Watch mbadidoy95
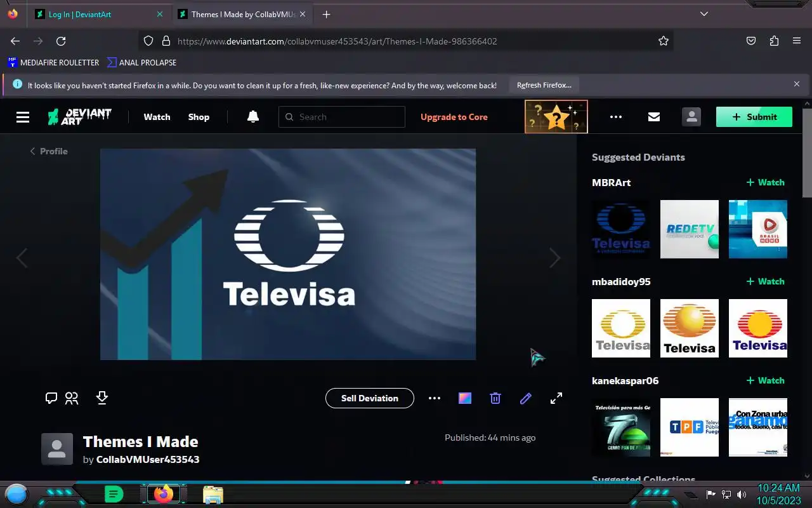The width and height of the screenshot is (812, 508). point(766,281)
